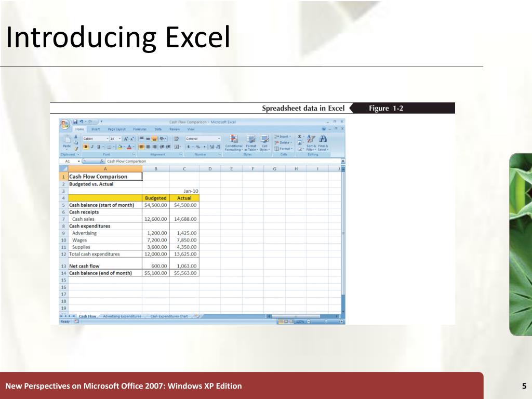Click Insert Worksheet tab icon

[196, 316]
